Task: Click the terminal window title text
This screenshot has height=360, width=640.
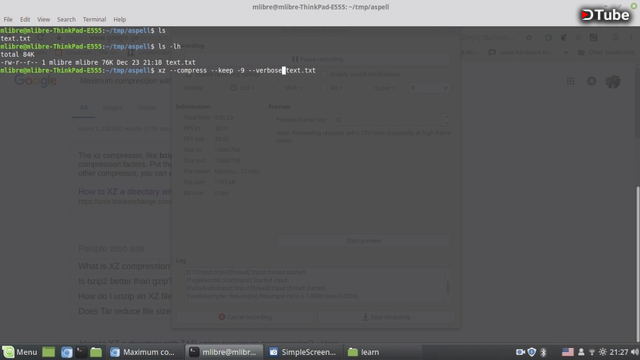Action: tap(320, 7)
